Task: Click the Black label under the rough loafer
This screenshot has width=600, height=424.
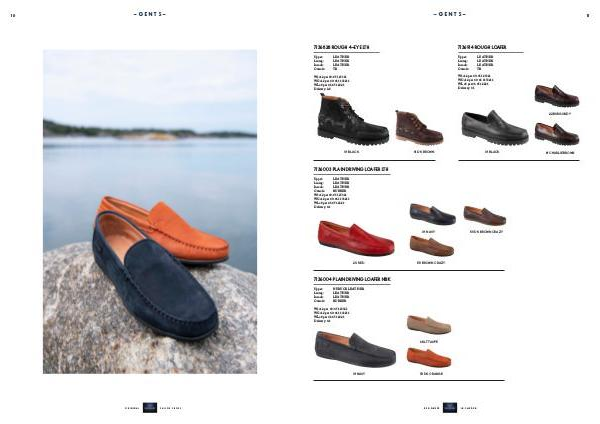Action: click(492, 152)
